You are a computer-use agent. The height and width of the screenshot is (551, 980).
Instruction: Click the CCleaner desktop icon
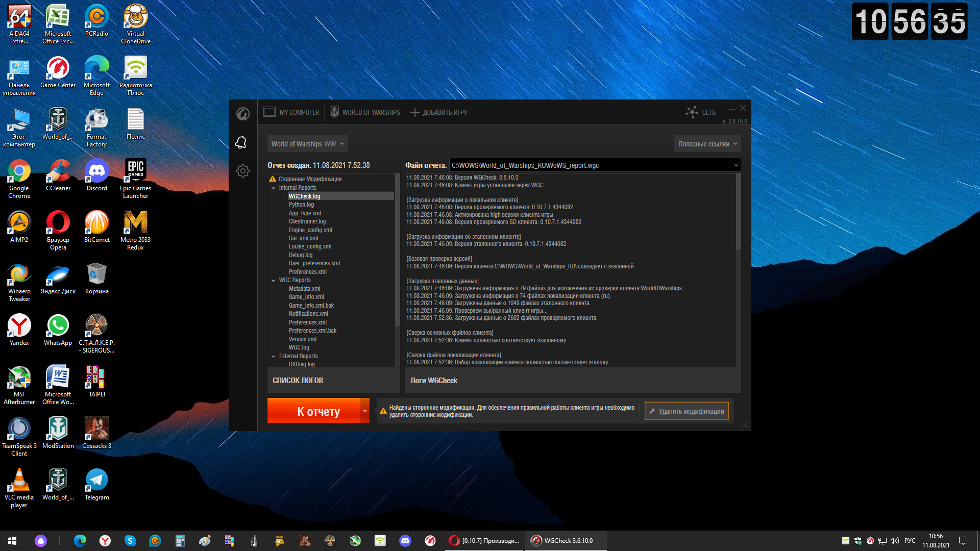coord(58,176)
